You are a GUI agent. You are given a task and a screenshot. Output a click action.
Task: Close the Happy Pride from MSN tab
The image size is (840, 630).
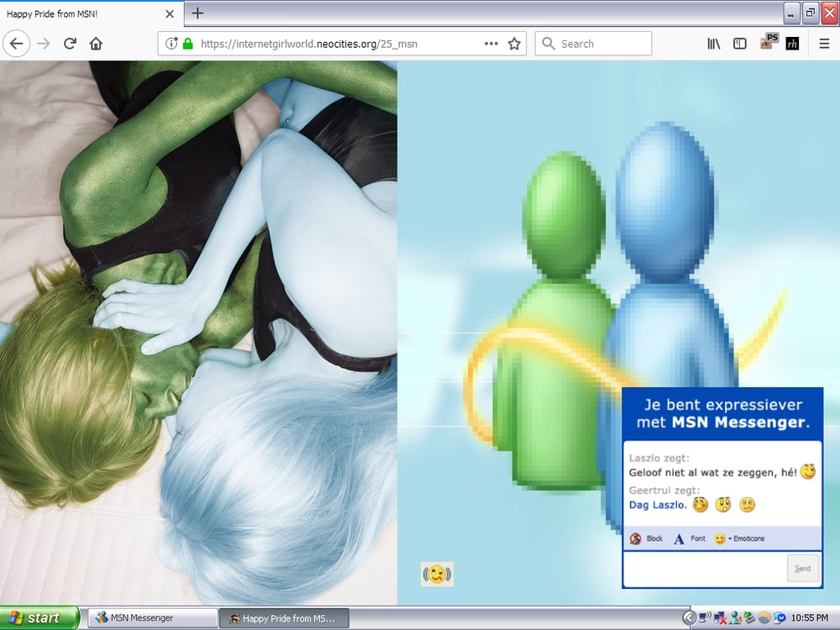tap(170, 14)
